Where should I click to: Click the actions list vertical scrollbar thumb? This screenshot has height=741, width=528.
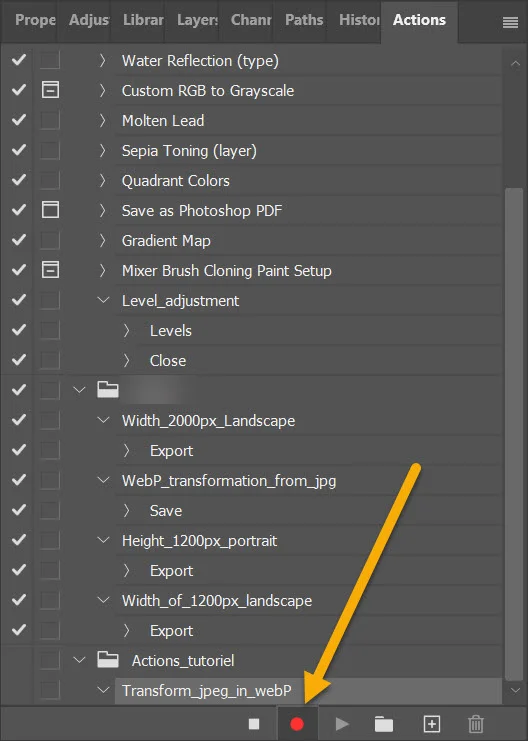tap(513, 434)
